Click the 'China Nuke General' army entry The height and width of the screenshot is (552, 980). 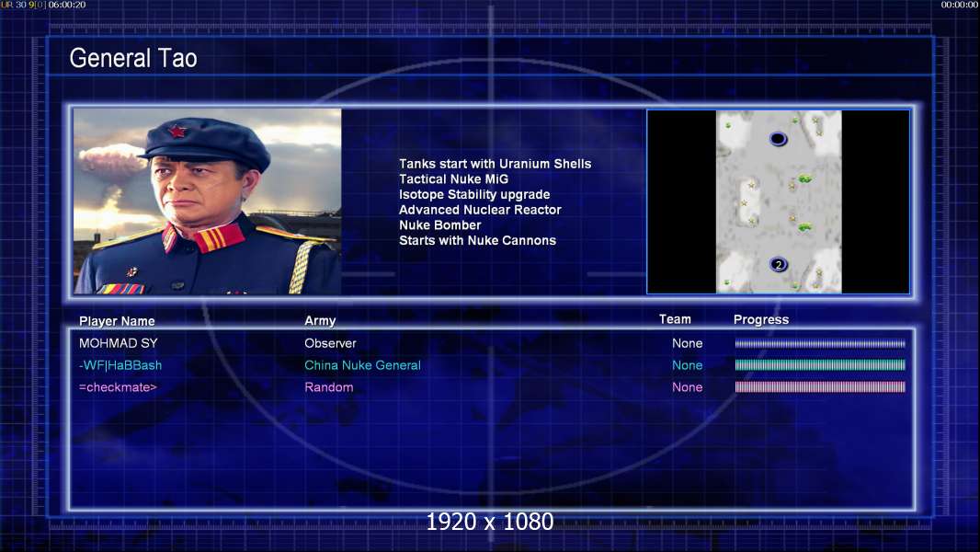tap(362, 365)
